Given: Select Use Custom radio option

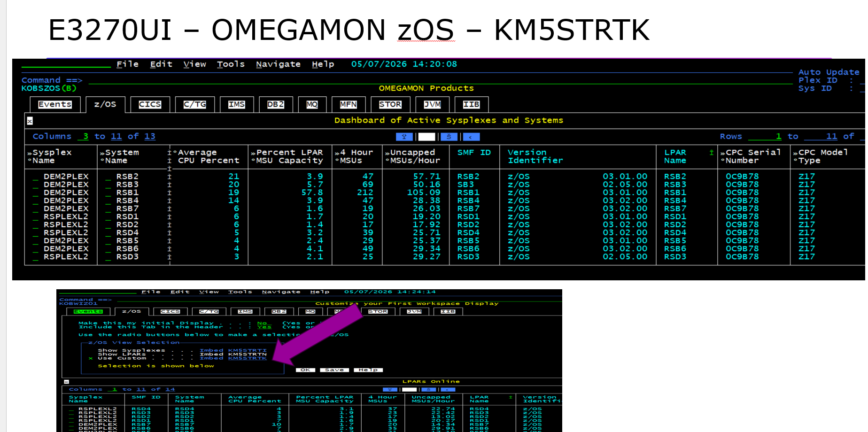Looking at the screenshot, I should pyautogui.click(x=90, y=358).
